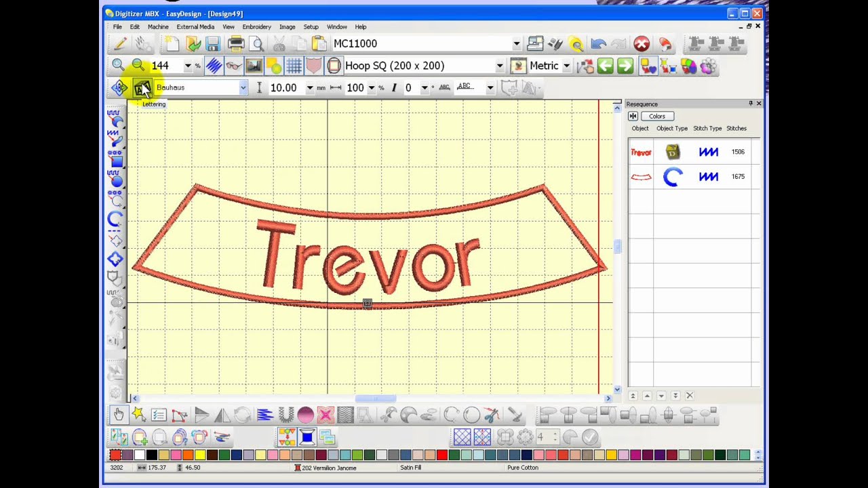Open the External Media menu
The width and height of the screenshot is (868, 488).
pos(195,27)
